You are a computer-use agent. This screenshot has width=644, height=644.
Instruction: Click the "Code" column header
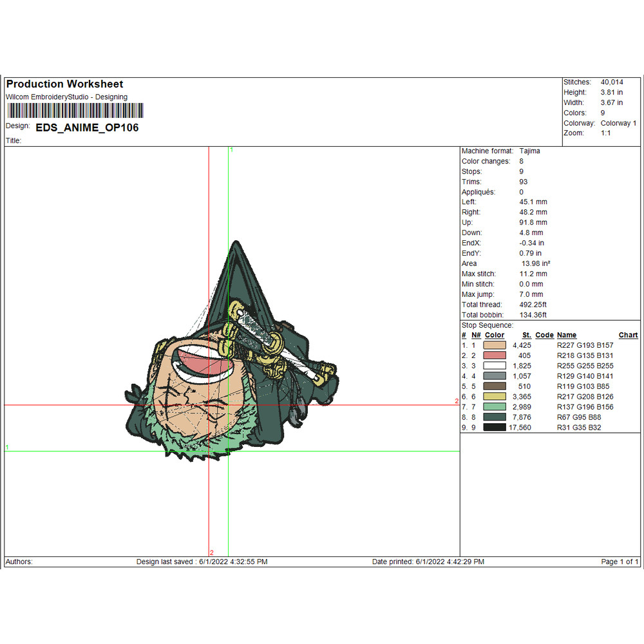click(544, 335)
